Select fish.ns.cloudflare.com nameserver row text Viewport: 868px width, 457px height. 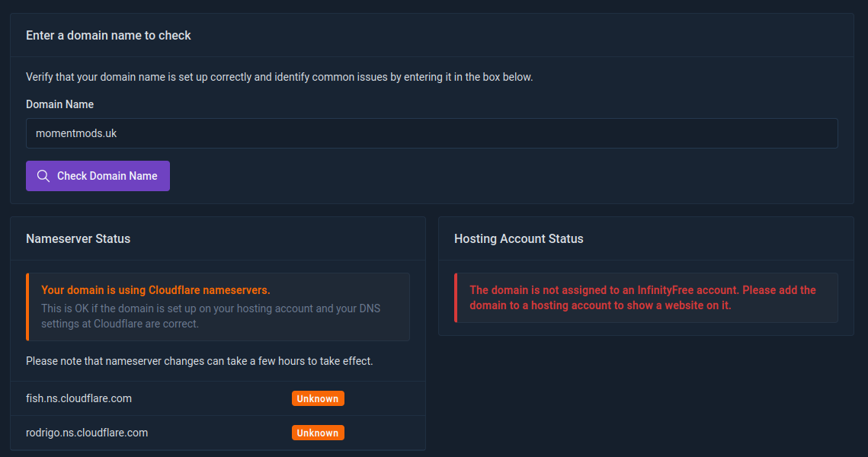[x=78, y=398]
